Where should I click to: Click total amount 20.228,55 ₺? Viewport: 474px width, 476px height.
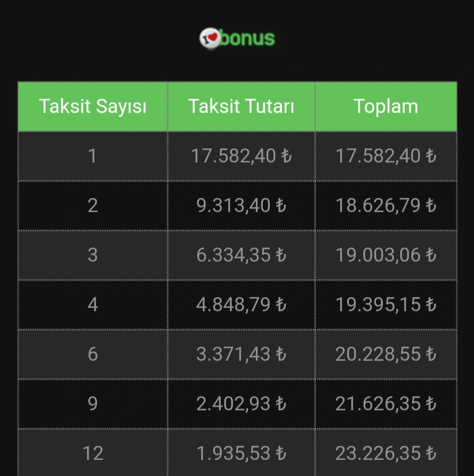386,354
